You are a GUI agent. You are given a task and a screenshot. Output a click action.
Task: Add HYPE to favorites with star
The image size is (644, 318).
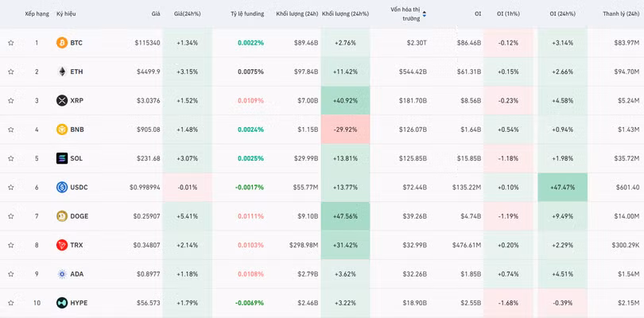pyautogui.click(x=11, y=303)
